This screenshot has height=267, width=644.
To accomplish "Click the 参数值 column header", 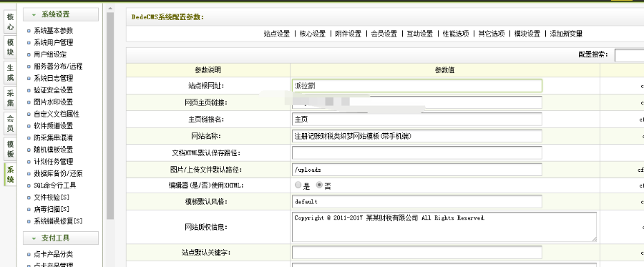I will point(445,70).
